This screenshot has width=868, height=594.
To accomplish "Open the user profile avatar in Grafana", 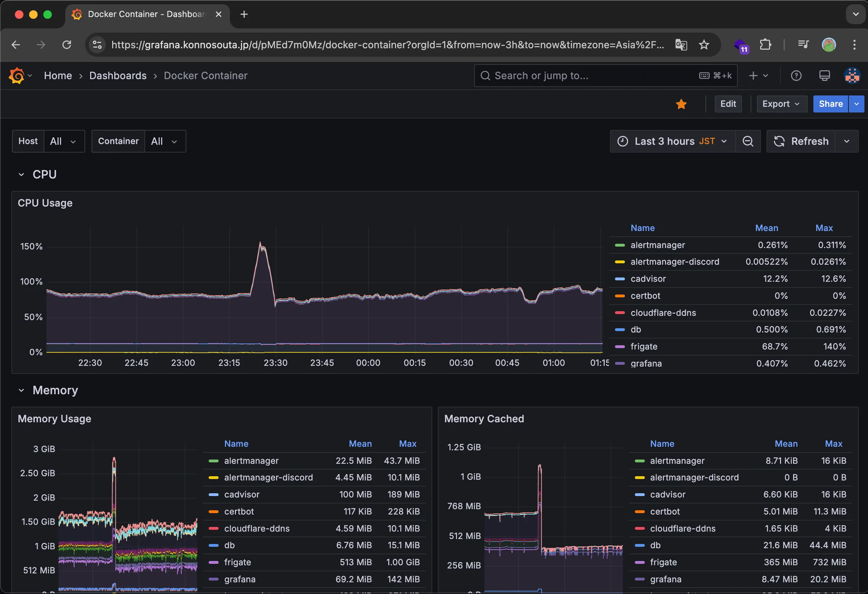I will tap(852, 76).
